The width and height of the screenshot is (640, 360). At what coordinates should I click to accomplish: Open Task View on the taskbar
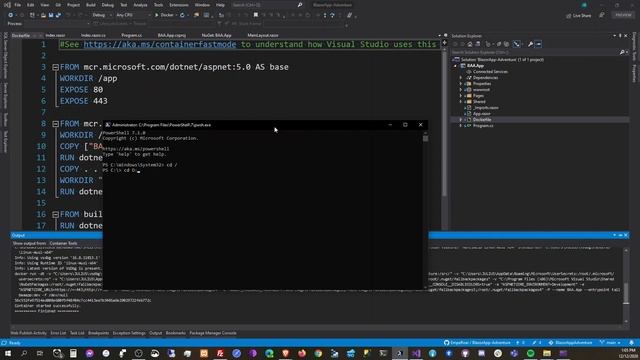[x=40, y=353]
